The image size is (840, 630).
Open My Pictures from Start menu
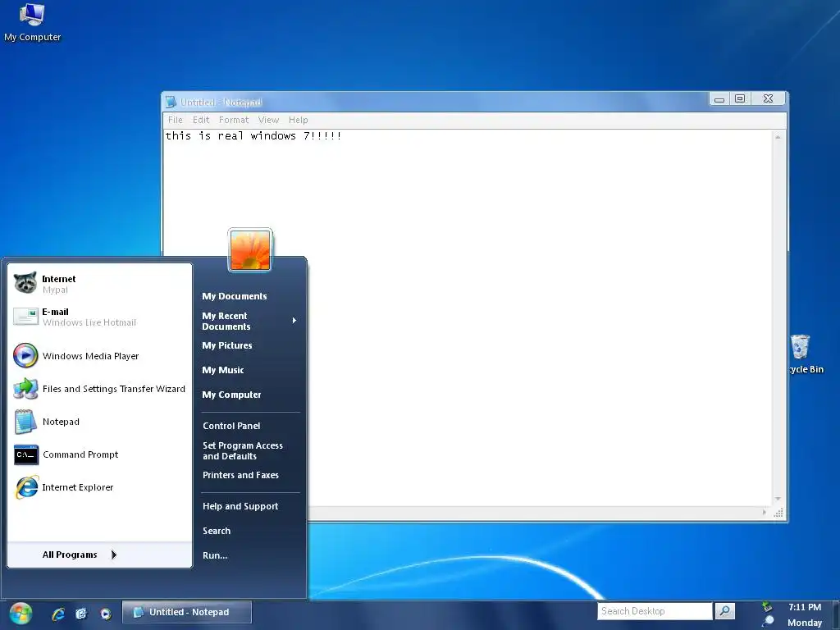tap(227, 345)
